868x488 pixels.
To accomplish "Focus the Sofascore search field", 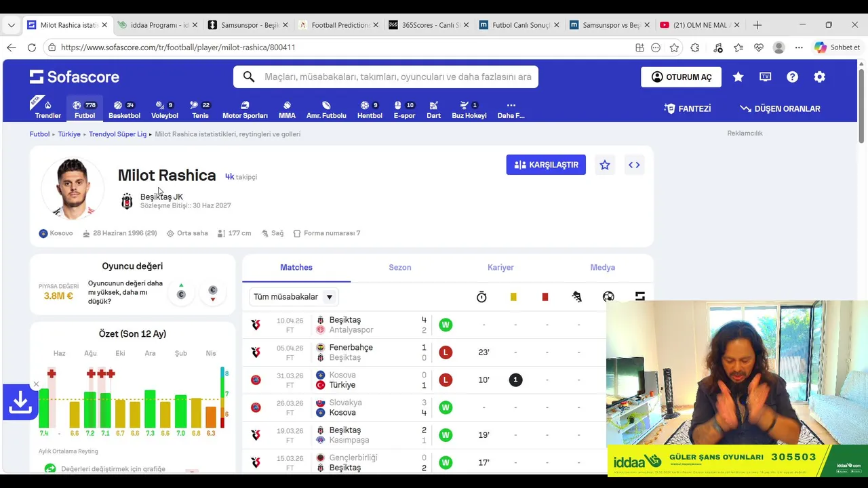I will (x=386, y=77).
